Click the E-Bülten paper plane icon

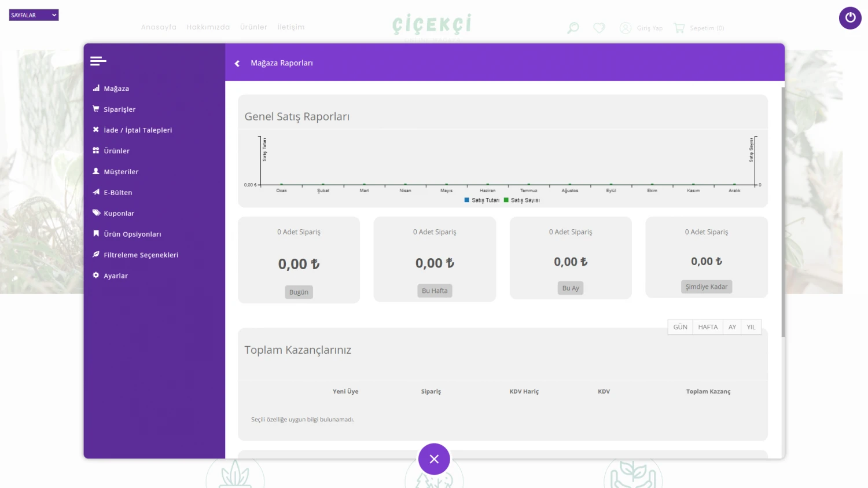(x=96, y=192)
